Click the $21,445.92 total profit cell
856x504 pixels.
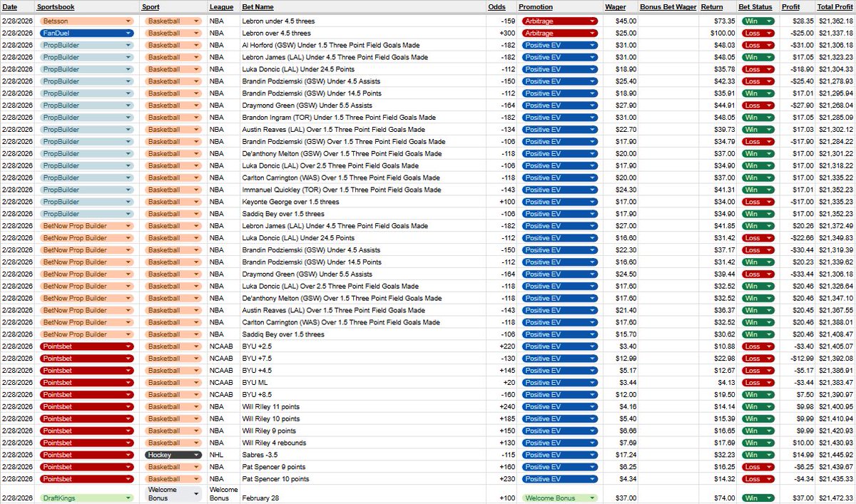[x=836, y=455]
